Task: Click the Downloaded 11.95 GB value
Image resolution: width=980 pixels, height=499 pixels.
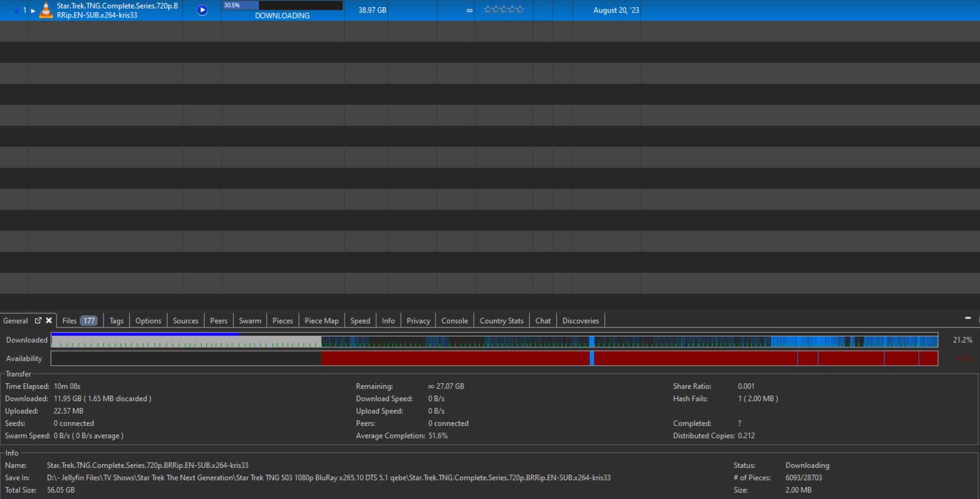Action: (x=102, y=399)
